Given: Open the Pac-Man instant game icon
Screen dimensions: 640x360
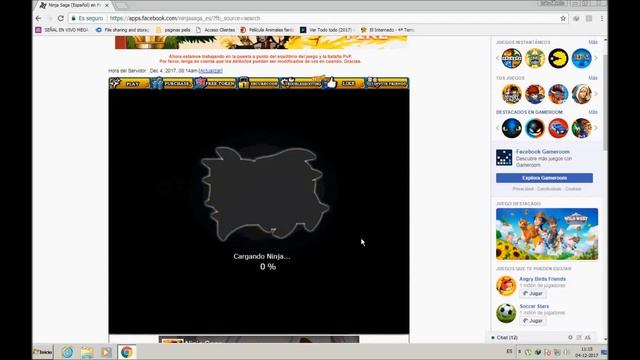Looking at the screenshot, I should pyautogui.click(x=558, y=58).
